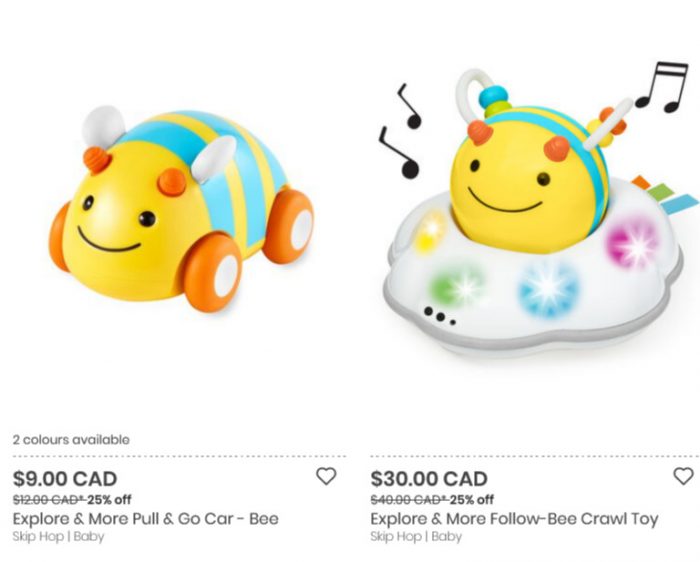Viewport: 700px width, 562px height.
Task: Open Baby category link under crawl toy
Action: (x=446, y=536)
